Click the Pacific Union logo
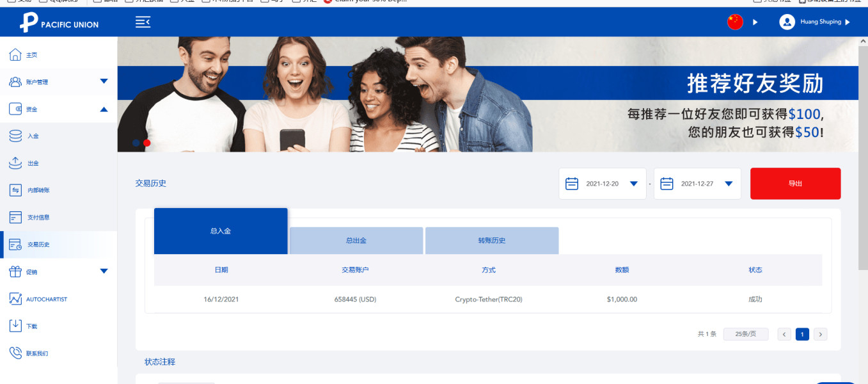The image size is (868, 384). [59, 23]
